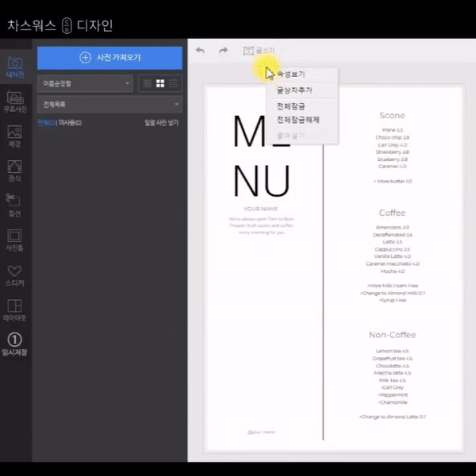Select the 칼선 cut-line tool
Viewport: 476px width, 476px height.
(14, 205)
